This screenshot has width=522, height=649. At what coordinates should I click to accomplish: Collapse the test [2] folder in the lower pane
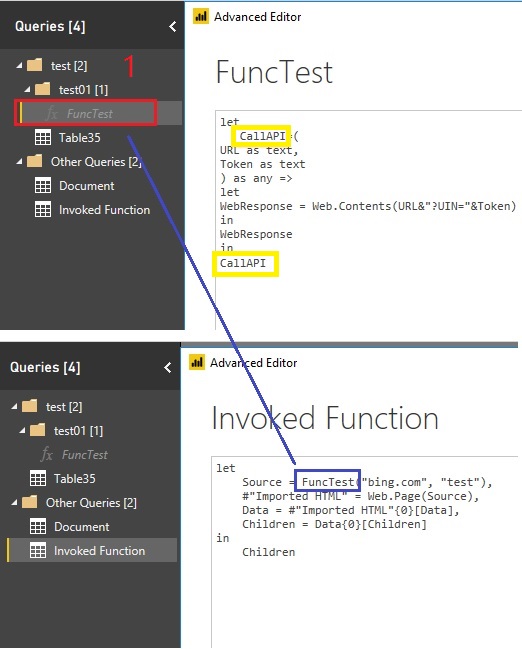pos(14,406)
